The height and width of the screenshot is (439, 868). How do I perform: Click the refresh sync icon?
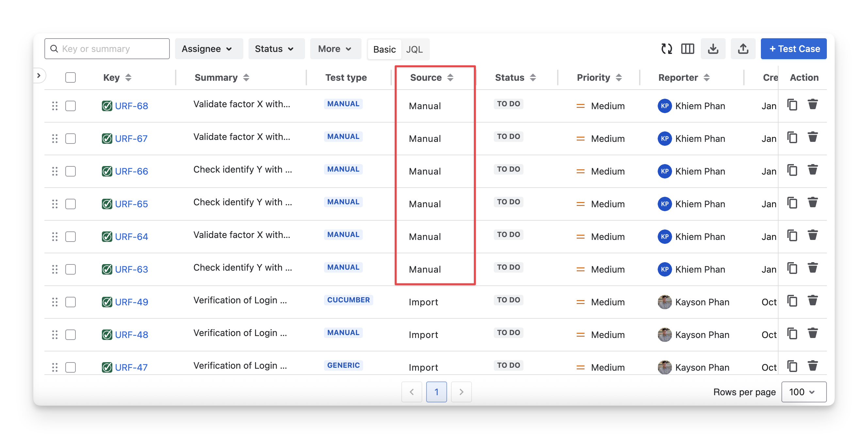pos(666,49)
